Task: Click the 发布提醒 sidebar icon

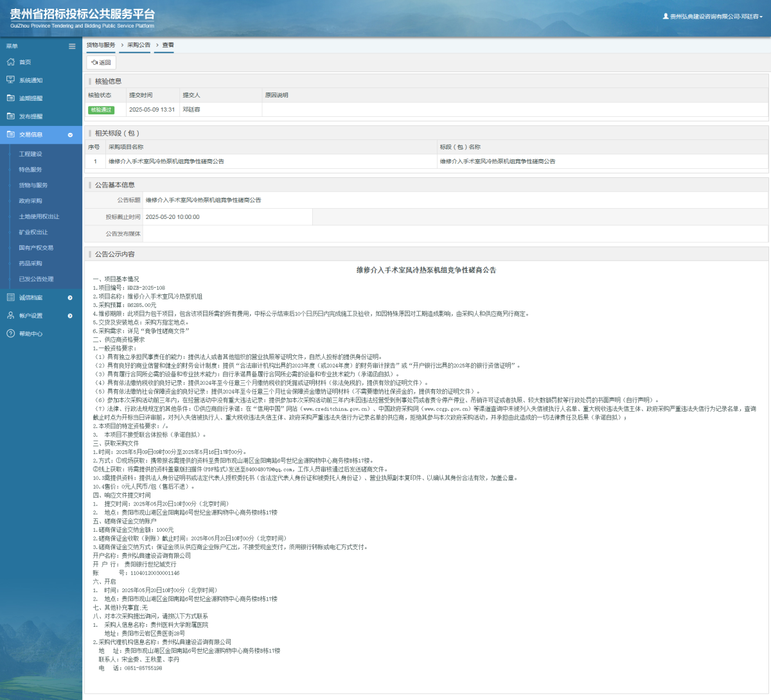Action: [10, 116]
